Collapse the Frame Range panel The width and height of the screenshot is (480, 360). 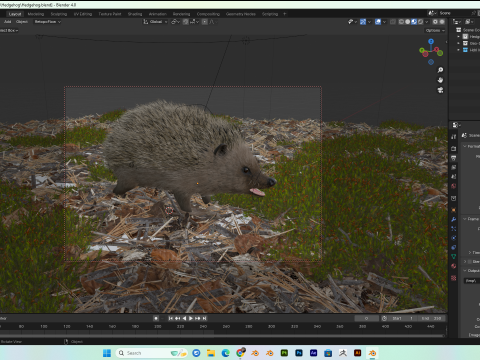465,219
